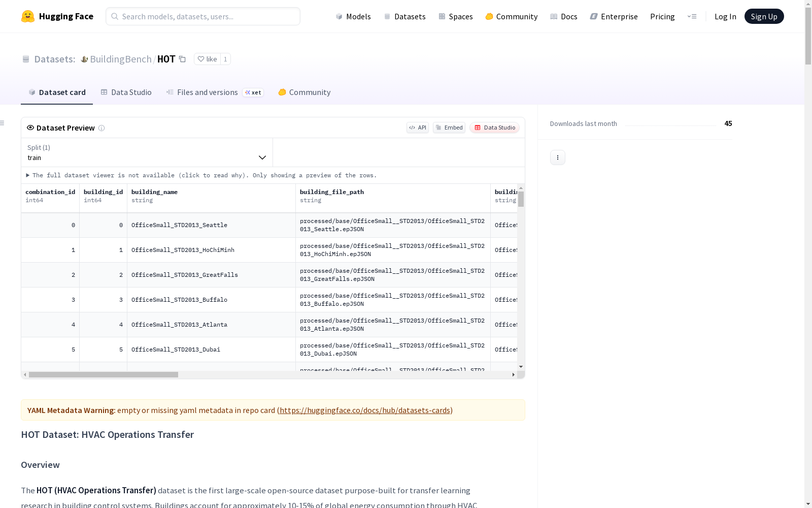Copy dataset name with the copy icon
The height and width of the screenshot is (508, 812).
182,59
